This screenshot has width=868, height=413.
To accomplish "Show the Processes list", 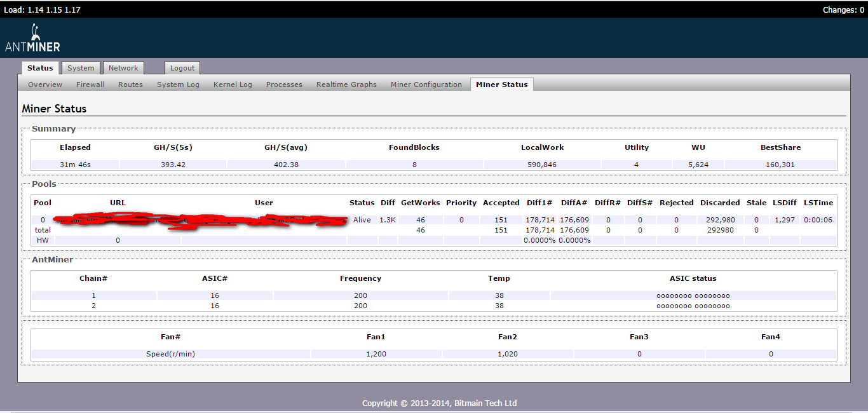I will tap(284, 85).
